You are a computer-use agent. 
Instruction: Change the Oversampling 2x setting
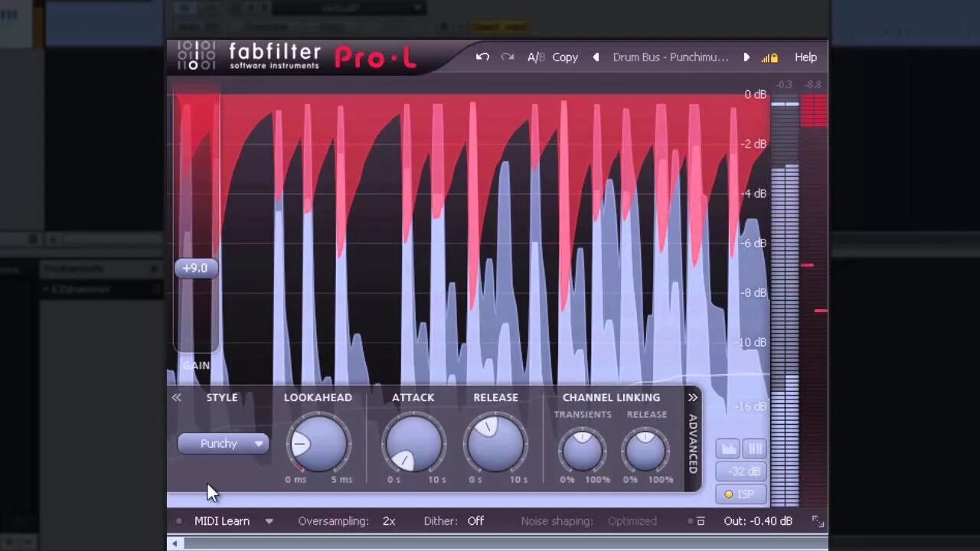pyautogui.click(x=389, y=521)
